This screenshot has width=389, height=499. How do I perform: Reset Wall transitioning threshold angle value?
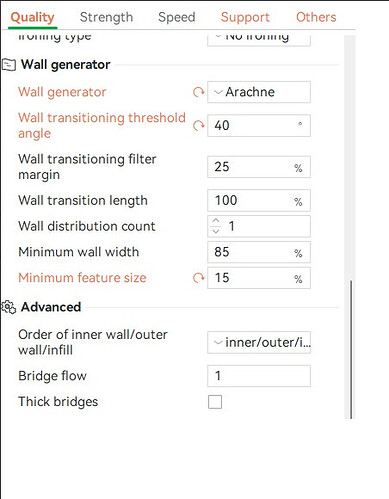[199, 125]
